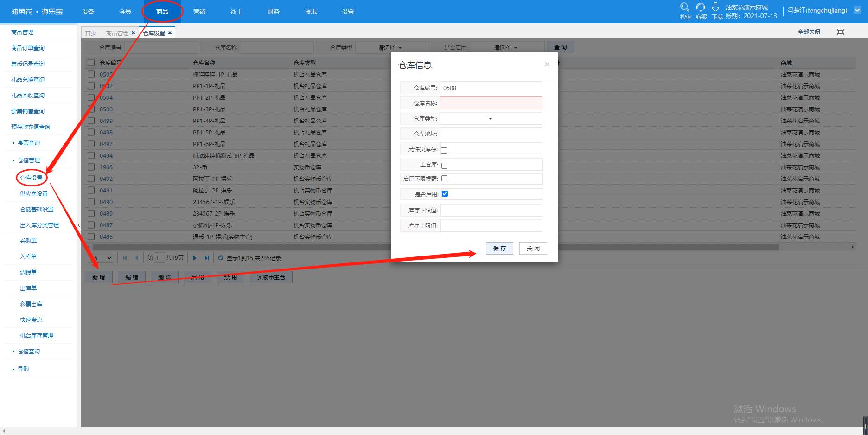
Task: Go to next page of records
Action: pyautogui.click(x=195, y=258)
